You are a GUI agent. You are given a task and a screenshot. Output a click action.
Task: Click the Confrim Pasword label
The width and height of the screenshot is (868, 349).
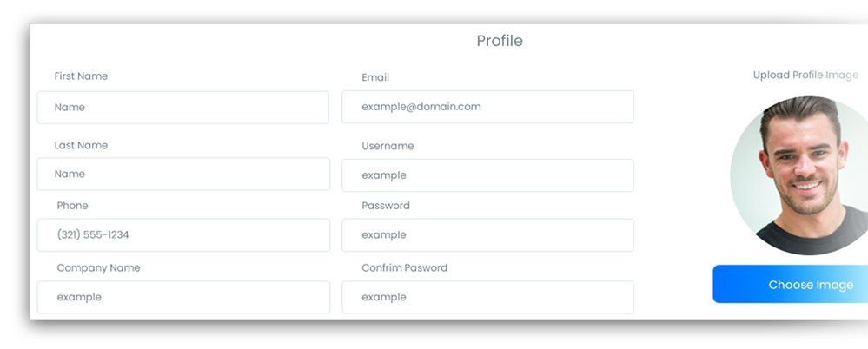click(404, 268)
